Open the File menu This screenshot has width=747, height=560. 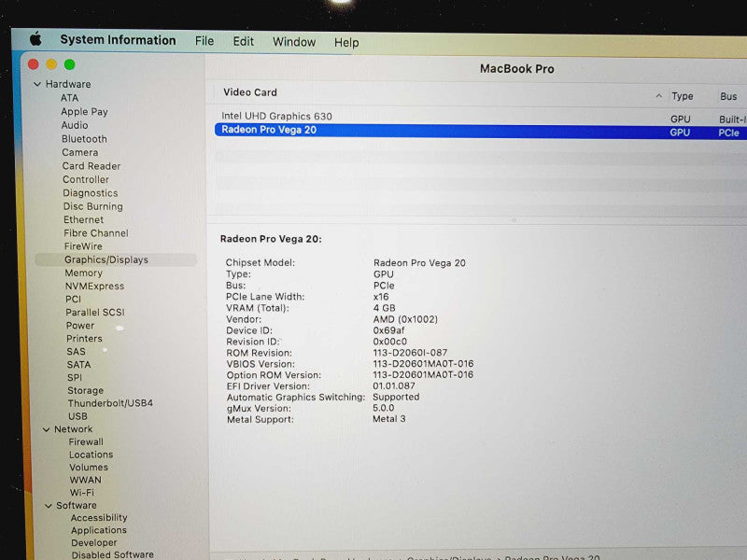coord(204,41)
